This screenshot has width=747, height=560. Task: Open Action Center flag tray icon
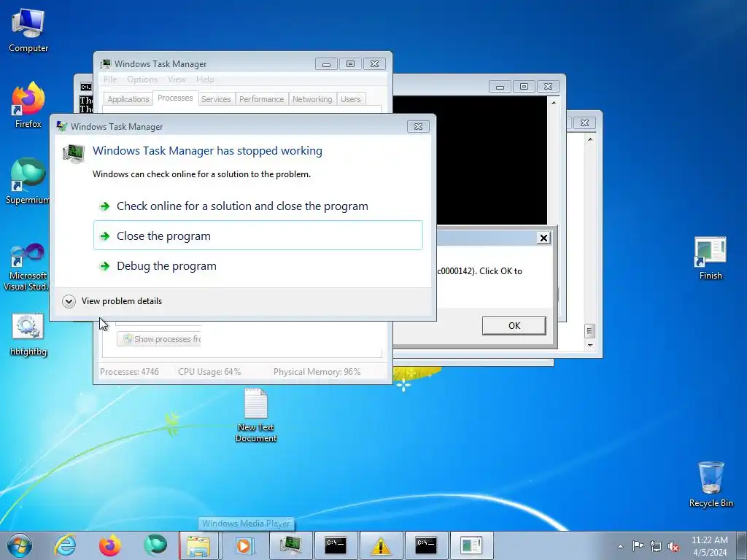(638, 545)
